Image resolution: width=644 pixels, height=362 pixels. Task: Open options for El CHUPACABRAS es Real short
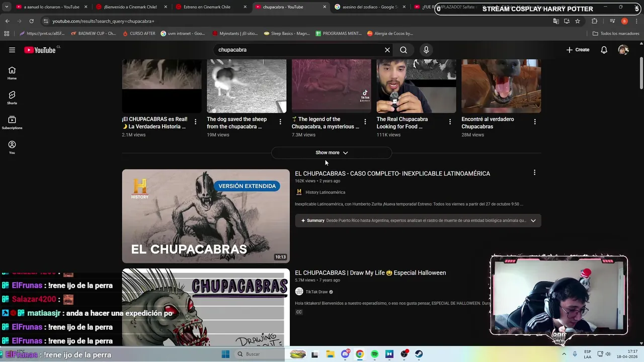[195, 122]
